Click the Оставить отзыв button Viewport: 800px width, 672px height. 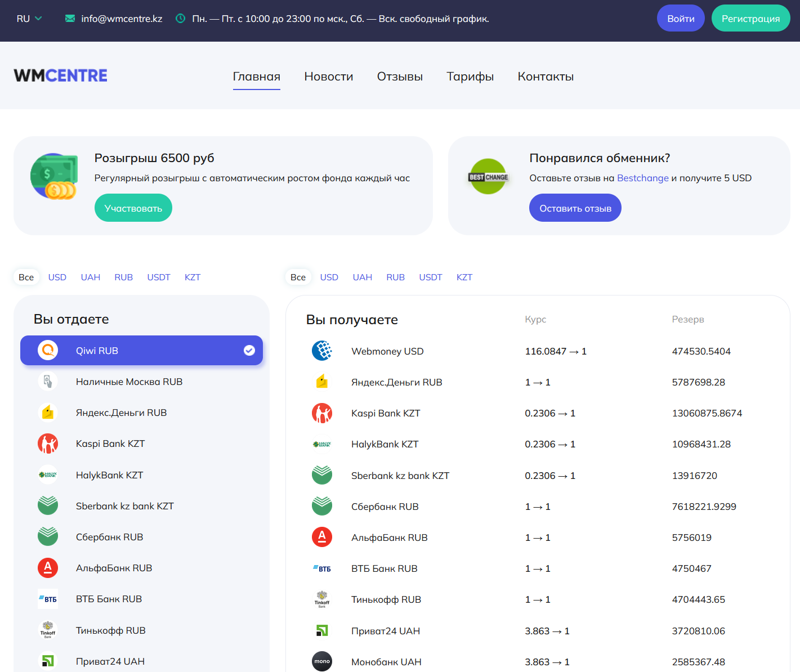tap(575, 208)
